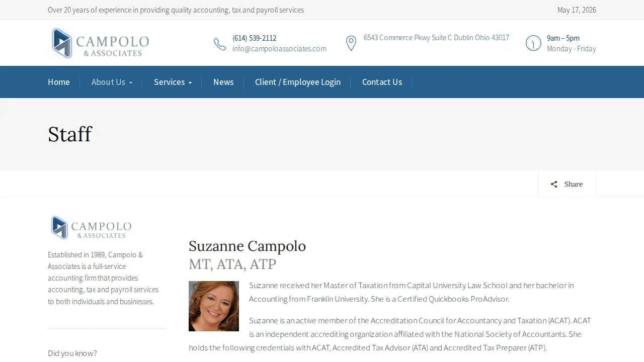Click the phone handset icon
644x362 pixels.
pos(220,44)
